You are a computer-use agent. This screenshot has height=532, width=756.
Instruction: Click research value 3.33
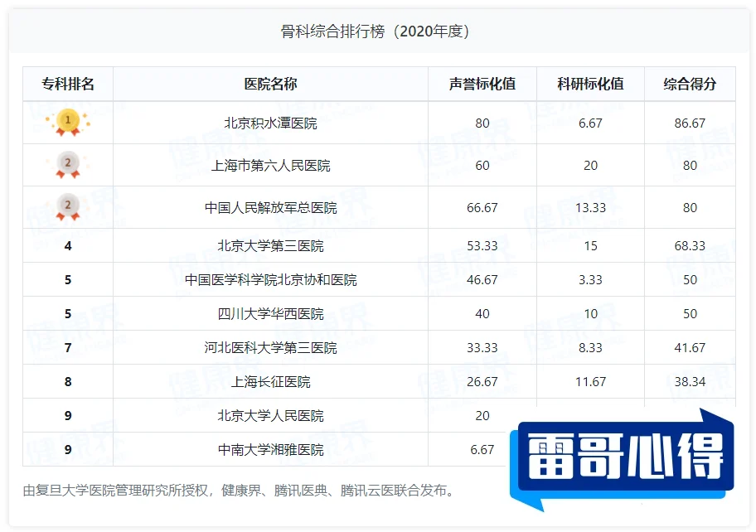590,280
